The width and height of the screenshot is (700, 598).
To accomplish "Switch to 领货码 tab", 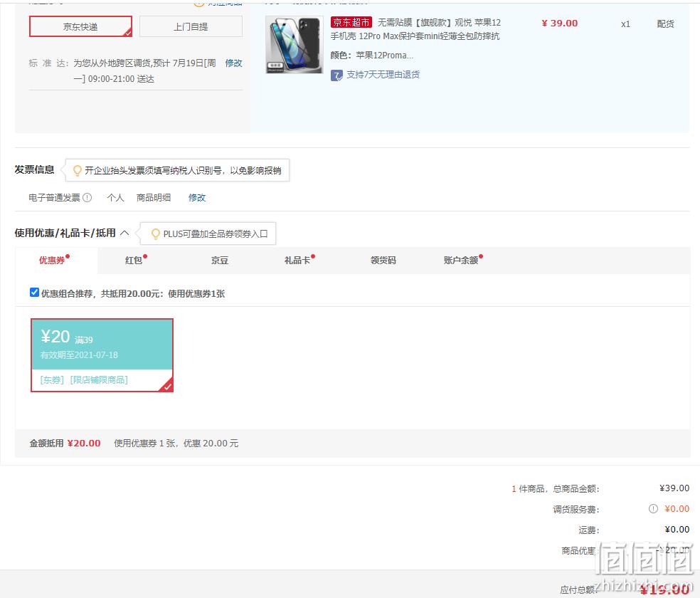I will pos(383,260).
